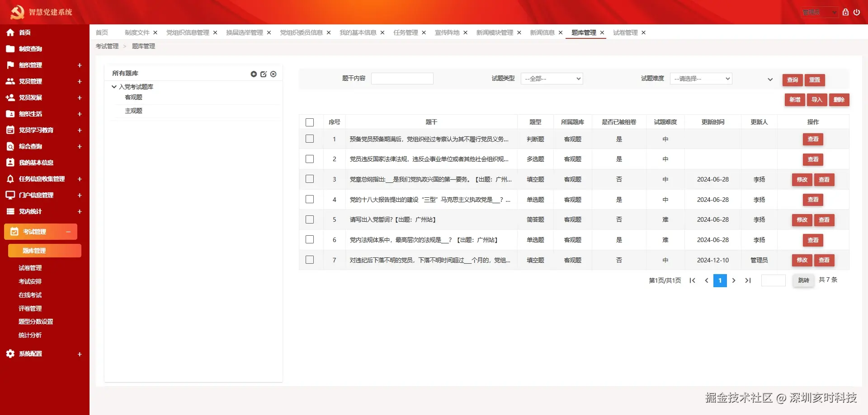
Task: Click the 重置 reset button
Action: tap(815, 80)
